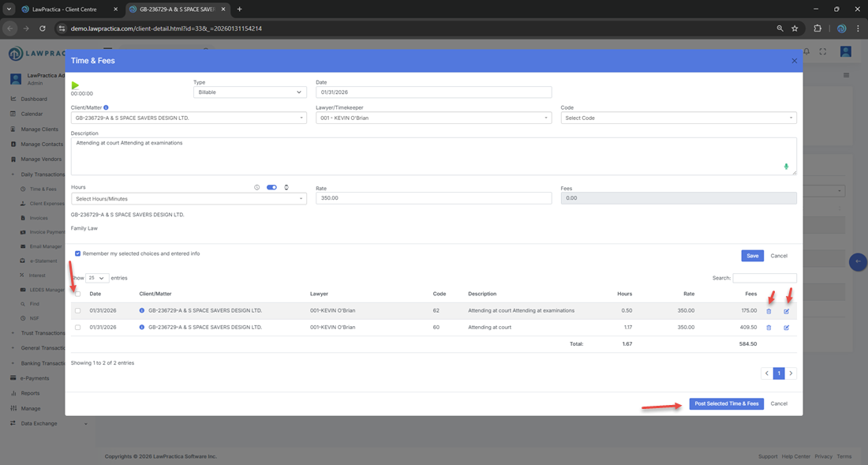The height and width of the screenshot is (465, 868).
Task: Click the microphone icon in Description box
Action: coord(786,167)
